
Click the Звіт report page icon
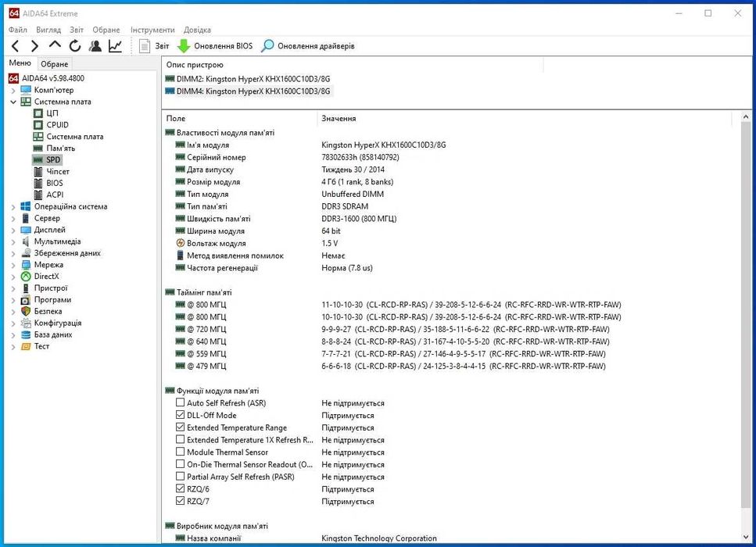point(145,46)
